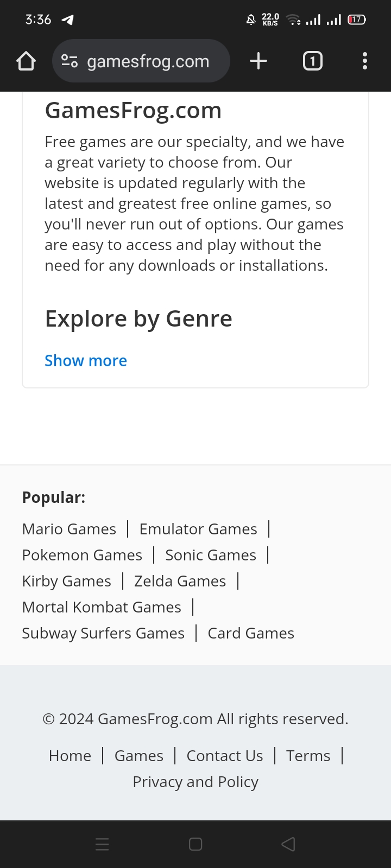Open the Terms footer link
Viewport: 391px width, 868px height.
coord(308,756)
